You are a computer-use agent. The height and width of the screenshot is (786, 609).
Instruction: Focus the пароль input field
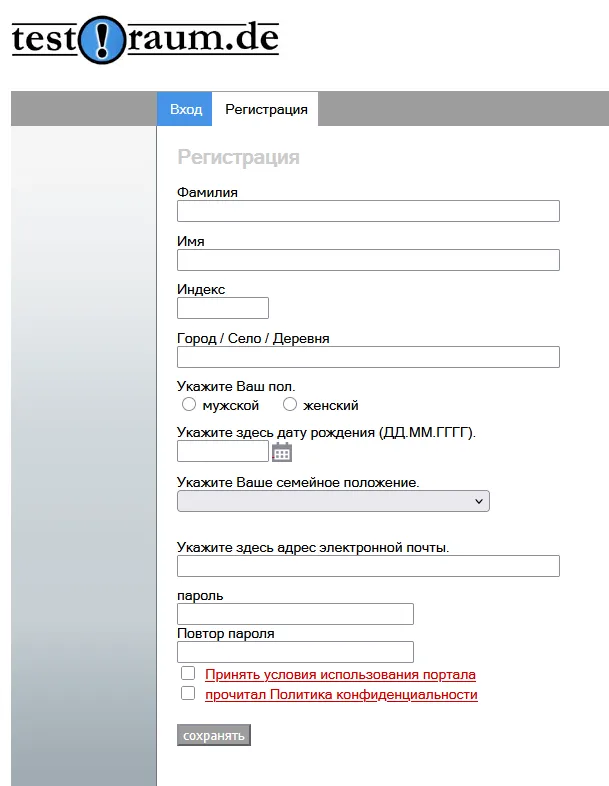[295, 614]
